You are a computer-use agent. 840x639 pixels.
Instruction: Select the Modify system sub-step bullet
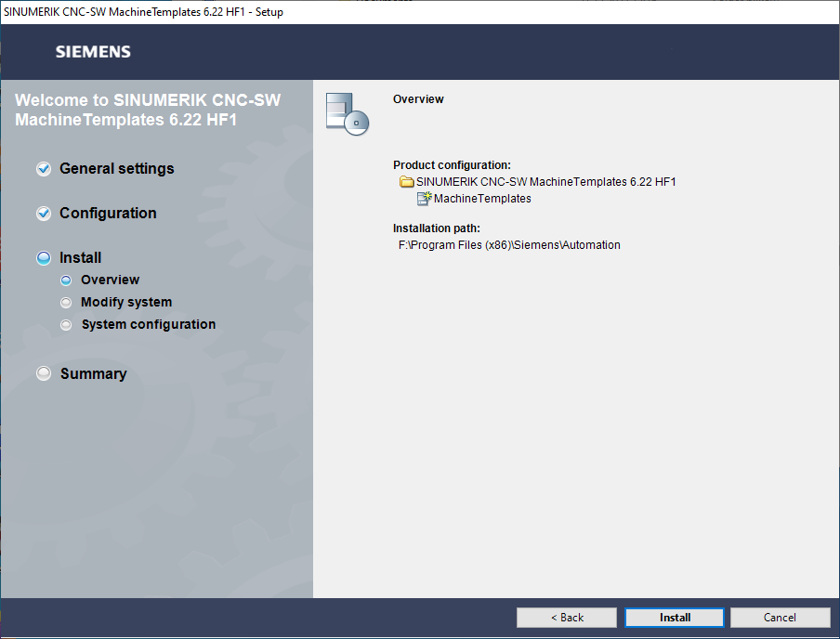point(65,303)
